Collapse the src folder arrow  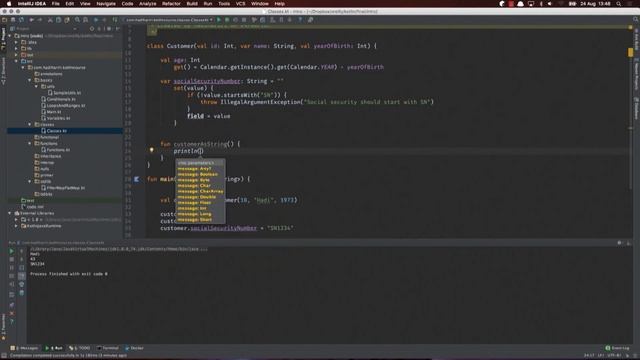click(16, 61)
